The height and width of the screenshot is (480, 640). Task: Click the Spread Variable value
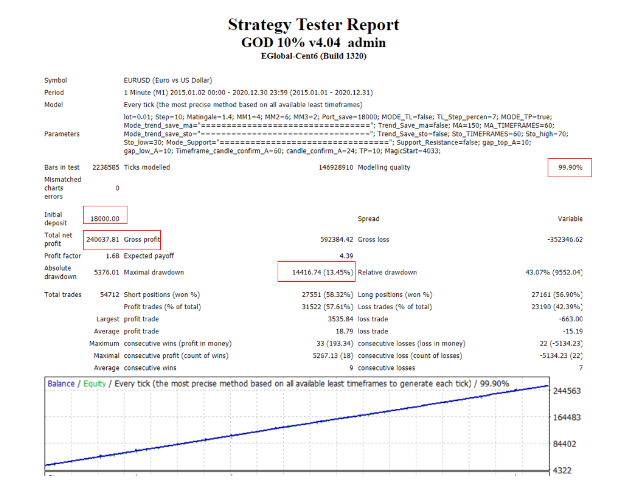point(570,218)
